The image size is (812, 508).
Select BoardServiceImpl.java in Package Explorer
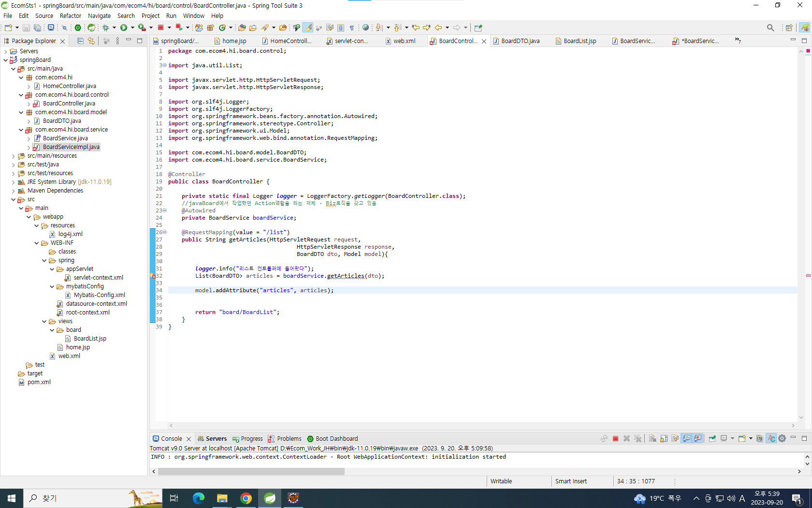pyautogui.click(x=71, y=147)
